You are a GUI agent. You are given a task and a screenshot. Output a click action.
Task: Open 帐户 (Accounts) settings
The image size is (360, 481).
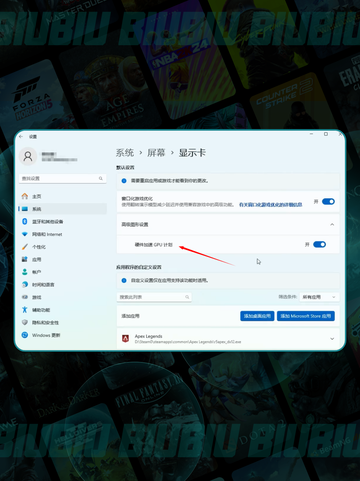pos(62,272)
